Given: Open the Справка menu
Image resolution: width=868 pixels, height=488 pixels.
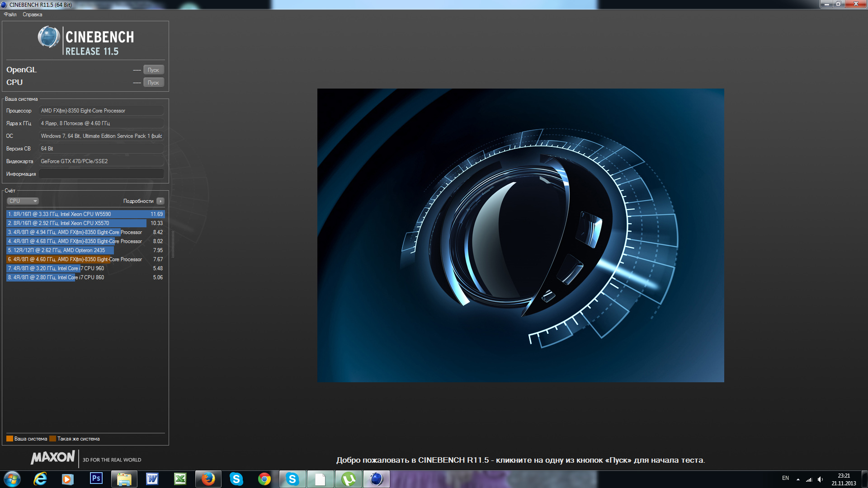Looking at the screenshot, I should click(32, 14).
